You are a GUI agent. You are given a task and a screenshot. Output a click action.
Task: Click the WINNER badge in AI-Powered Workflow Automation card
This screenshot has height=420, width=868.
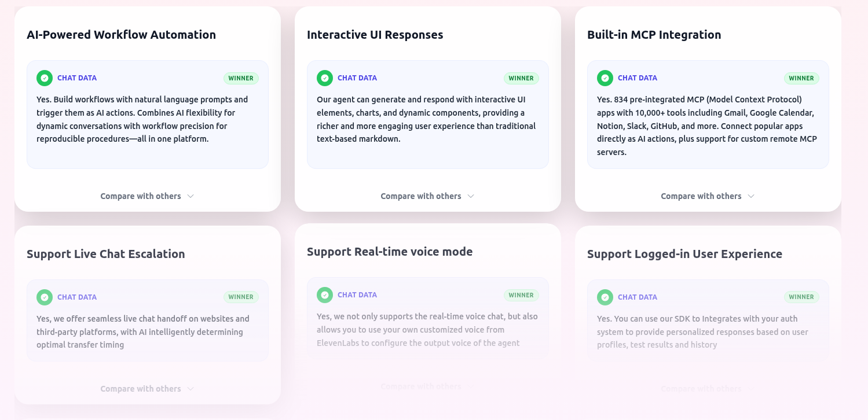241,78
